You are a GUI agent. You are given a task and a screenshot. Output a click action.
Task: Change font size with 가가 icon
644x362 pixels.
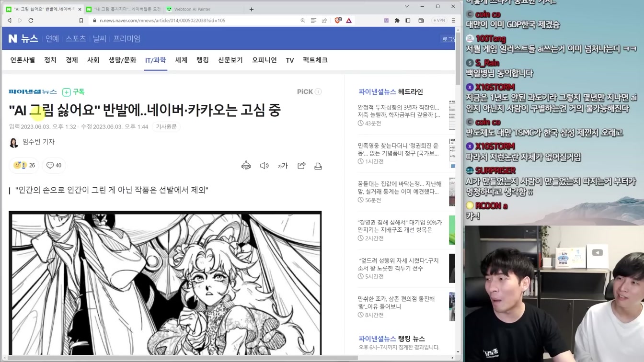283,166
